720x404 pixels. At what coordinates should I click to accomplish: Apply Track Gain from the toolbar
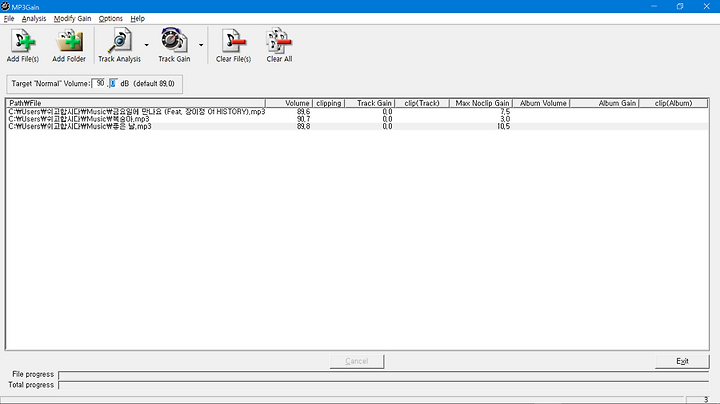point(174,45)
